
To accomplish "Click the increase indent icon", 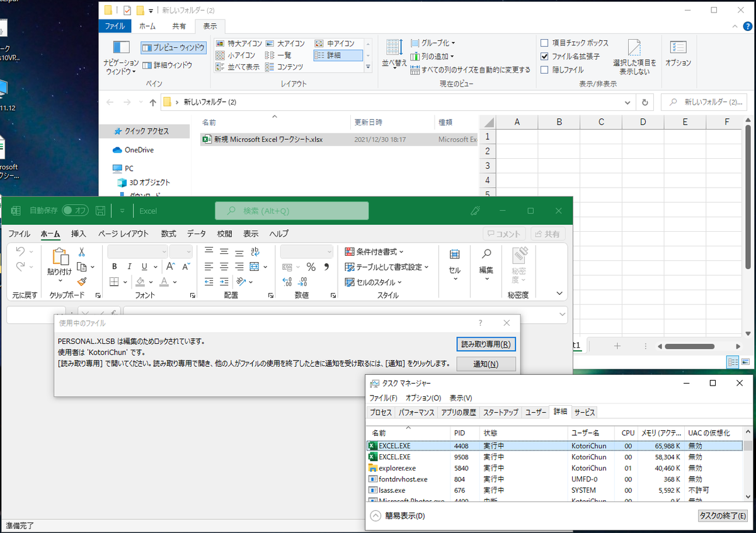I will 224,282.
